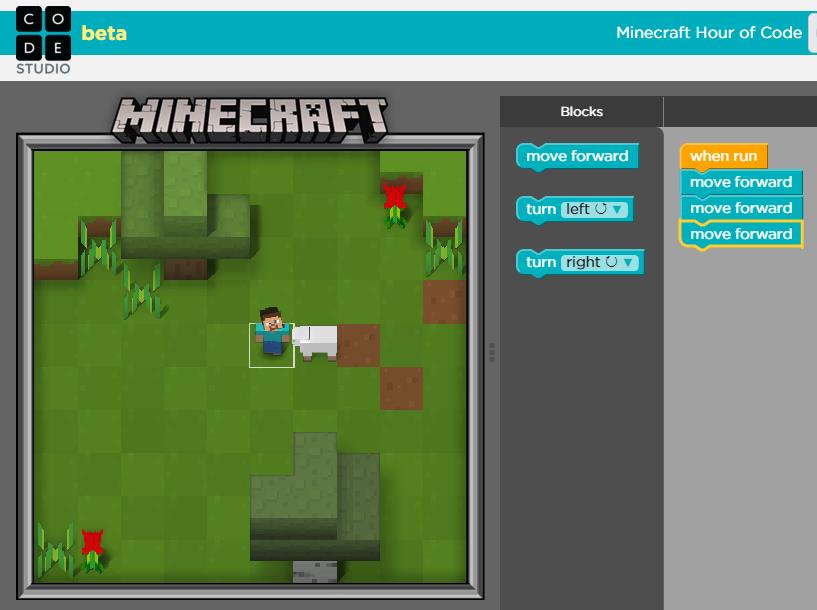Click the rotate-left icon in turn left block
Viewport: 817px width, 610px height.
[601, 209]
